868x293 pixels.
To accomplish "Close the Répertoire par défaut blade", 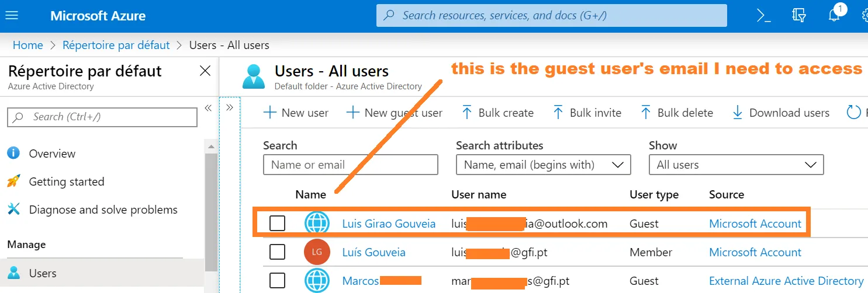I will (x=205, y=71).
